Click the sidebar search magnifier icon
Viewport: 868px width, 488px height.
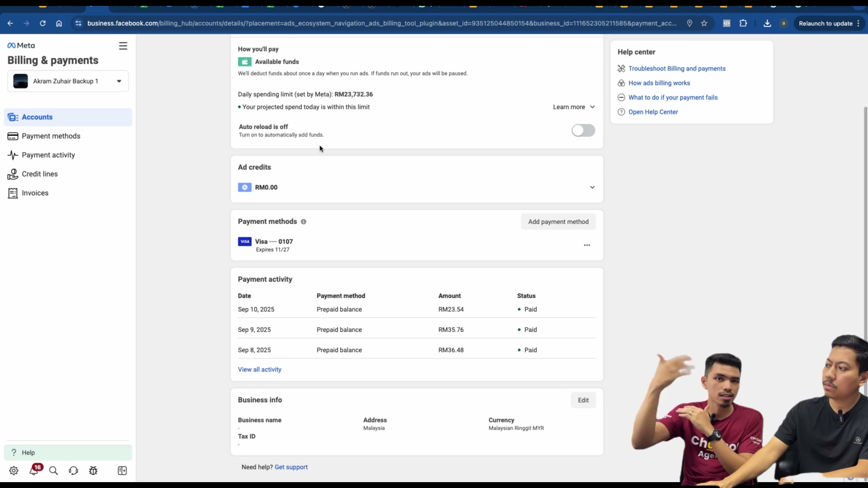pyautogui.click(x=53, y=471)
